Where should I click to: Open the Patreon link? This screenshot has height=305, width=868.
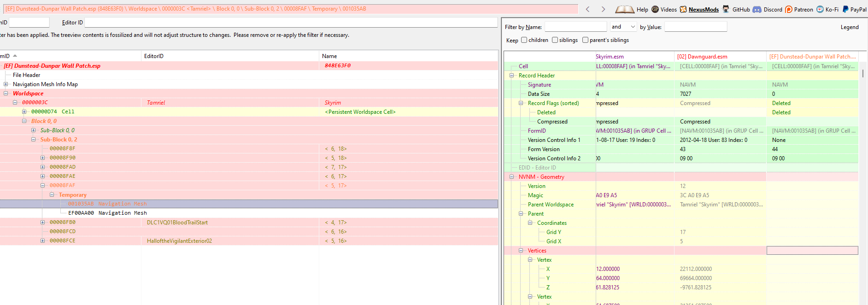[799, 9]
